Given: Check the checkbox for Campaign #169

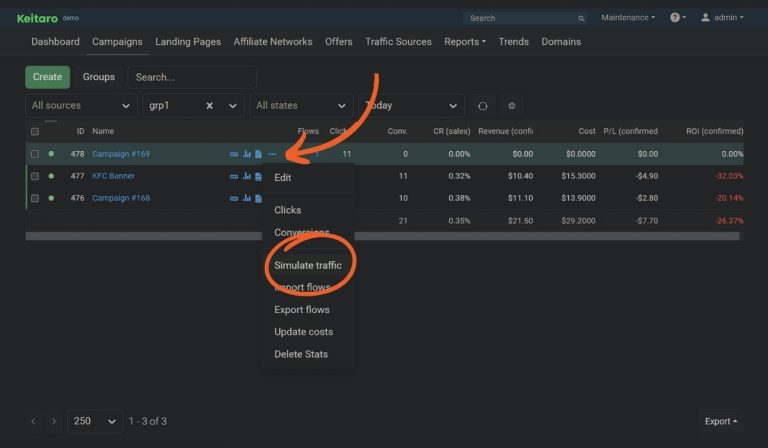Looking at the screenshot, I should [35, 154].
